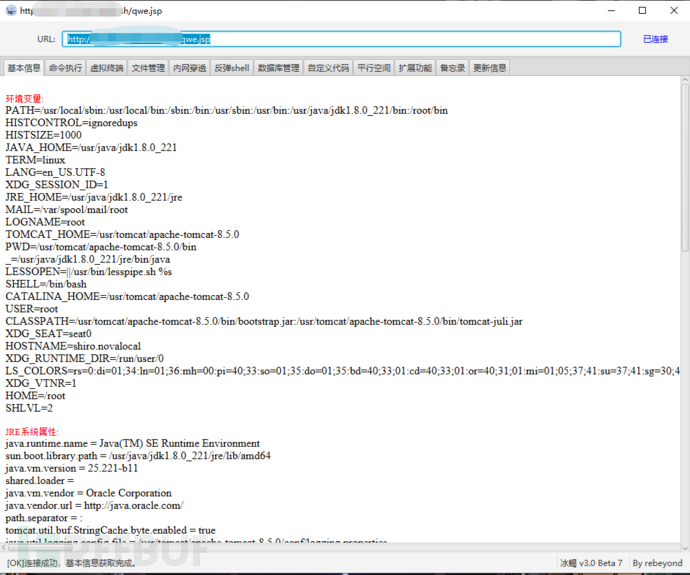Click the HOME=/root line
The height and width of the screenshot is (575, 690).
click(x=36, y=396)
